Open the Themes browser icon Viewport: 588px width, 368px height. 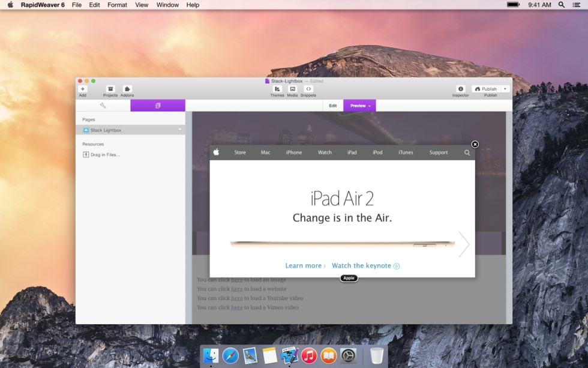coord(277,89)
